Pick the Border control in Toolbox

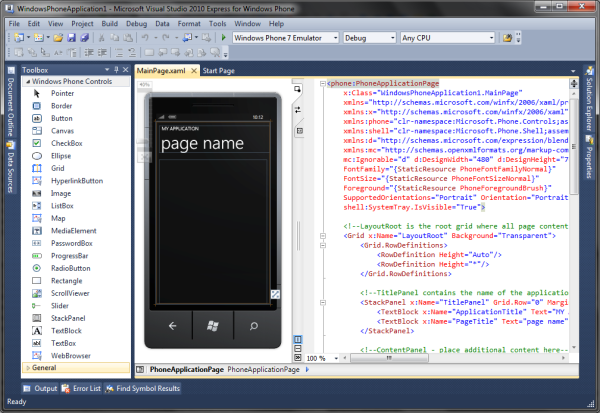point(76,106)
